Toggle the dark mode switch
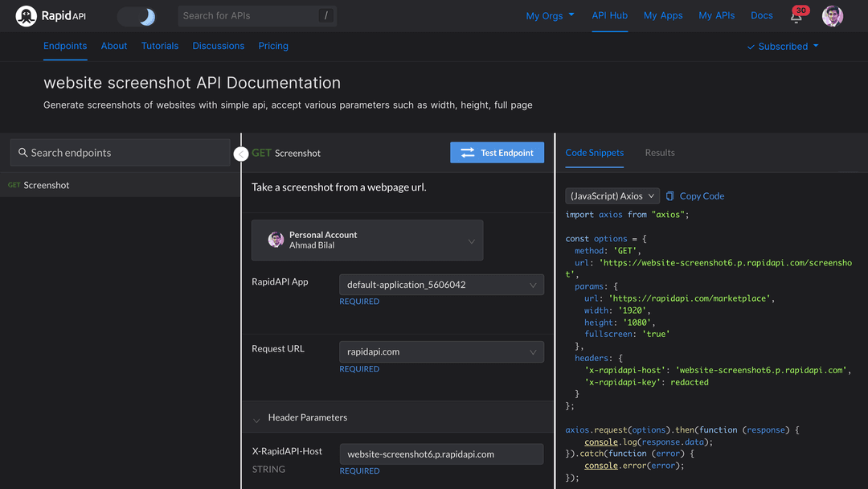The width and height of the screenshot is (868, 489). point(137,15)
